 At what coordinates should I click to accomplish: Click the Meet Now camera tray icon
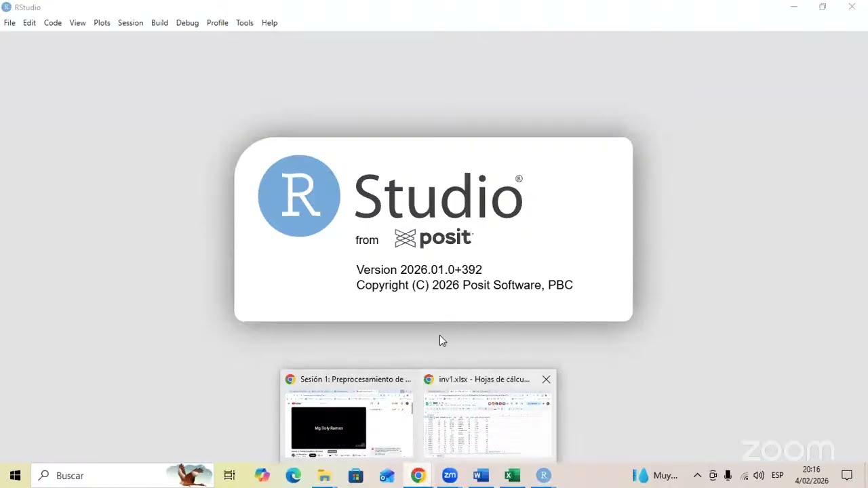[713, 475]
